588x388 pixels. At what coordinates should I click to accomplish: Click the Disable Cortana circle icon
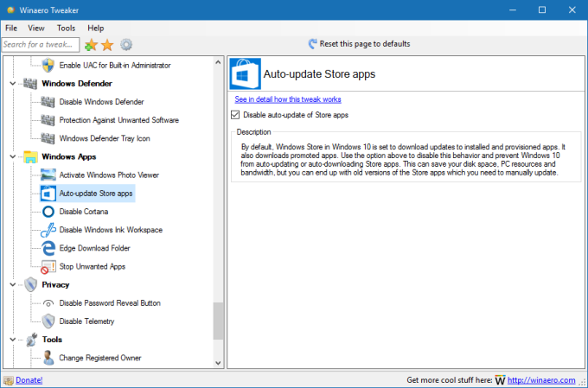pos(48,212)
